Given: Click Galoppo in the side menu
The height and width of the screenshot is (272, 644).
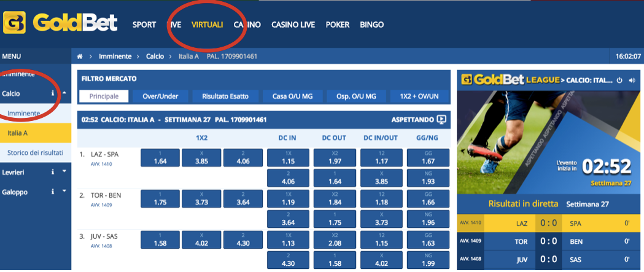Looking at the screenshot, I should pos(15,192).
